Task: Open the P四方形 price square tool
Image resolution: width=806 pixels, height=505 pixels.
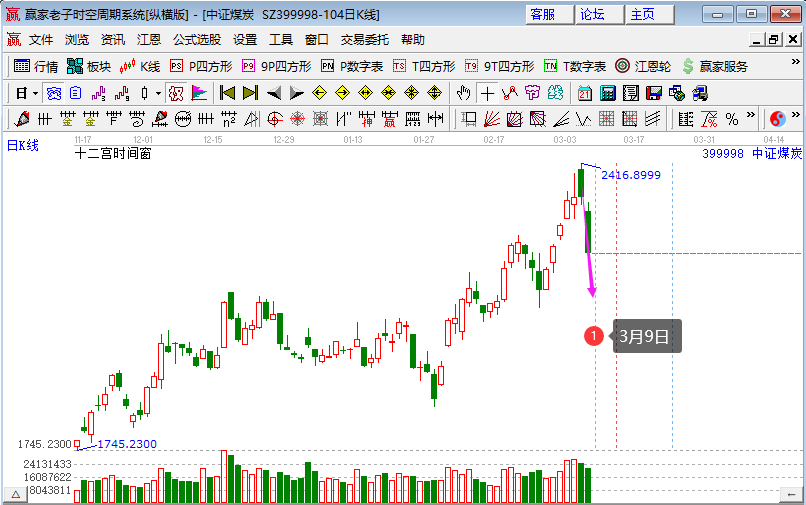Action: click(x=201, y=66)
